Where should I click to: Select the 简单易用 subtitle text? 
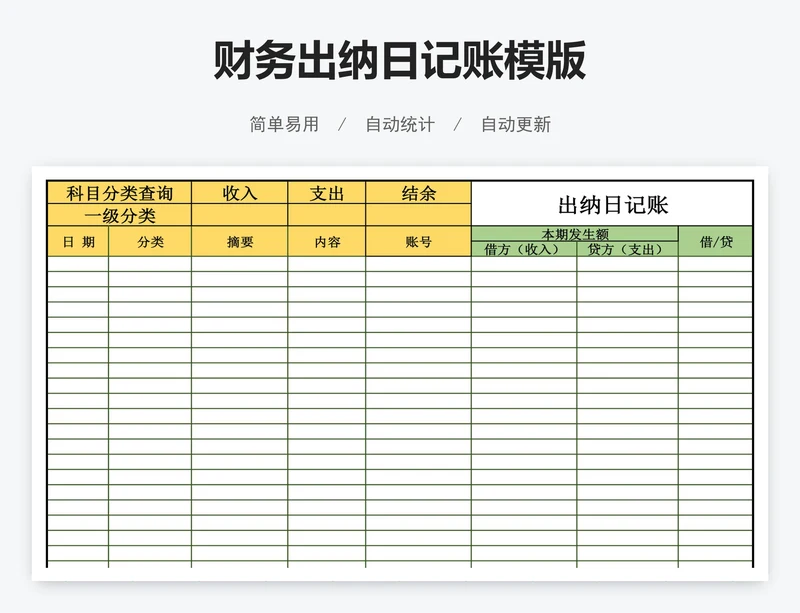[284, 125]
